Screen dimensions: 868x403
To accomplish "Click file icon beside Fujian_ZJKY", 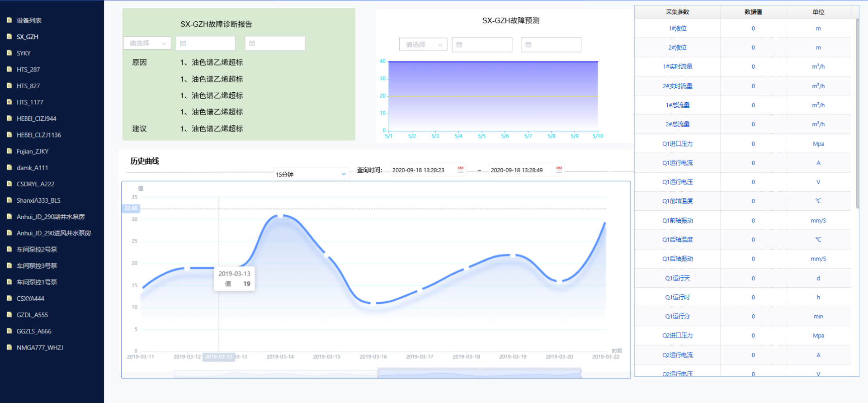I will pos(9,151).
